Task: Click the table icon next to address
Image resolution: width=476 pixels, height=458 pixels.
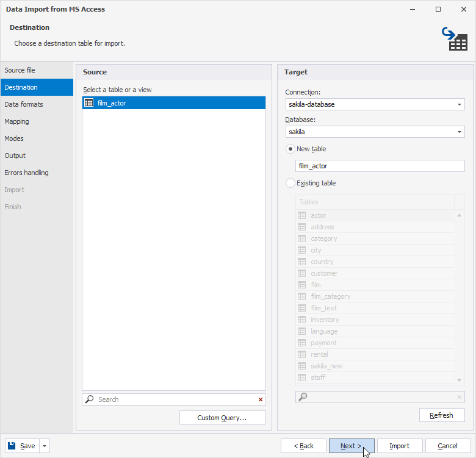Action: (301, 227)
